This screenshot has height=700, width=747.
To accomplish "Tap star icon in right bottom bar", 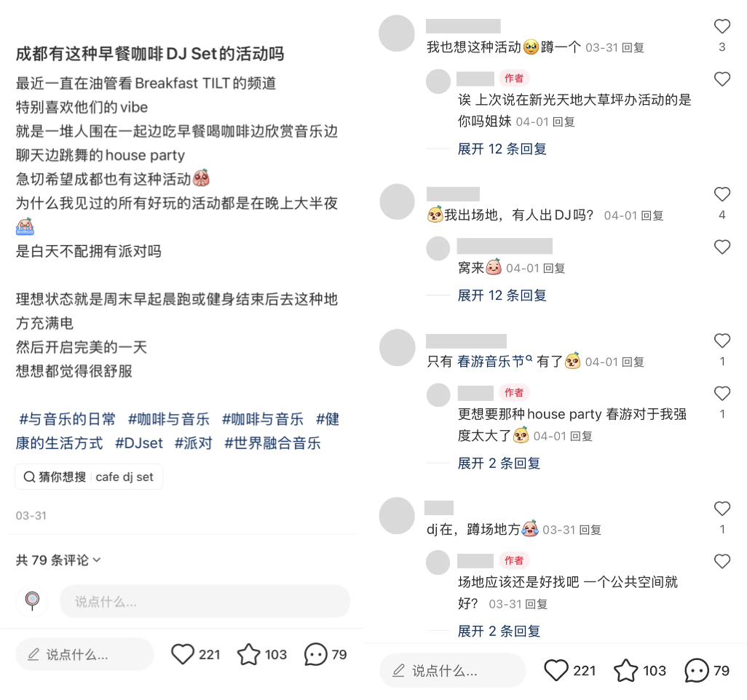I will click(625, 670).
